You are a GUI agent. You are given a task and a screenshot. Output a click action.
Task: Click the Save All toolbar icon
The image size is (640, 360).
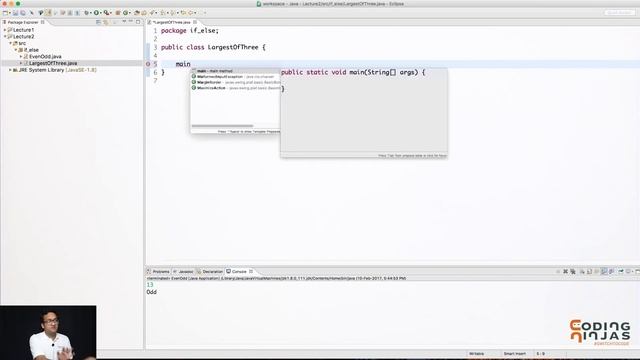coord(22,13)
